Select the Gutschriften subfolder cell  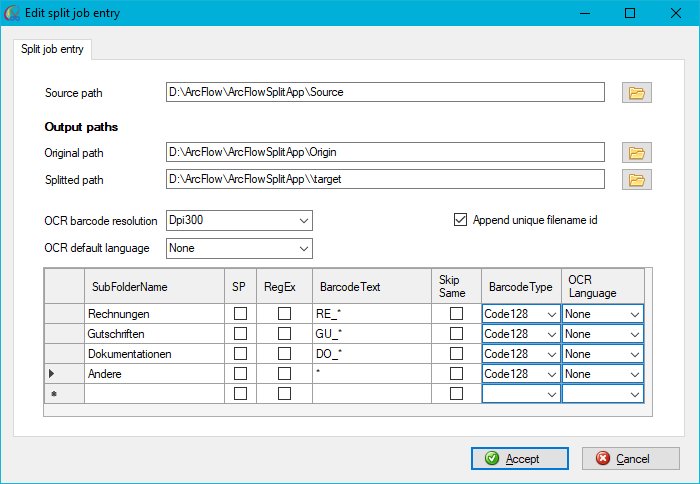(154, 334)
